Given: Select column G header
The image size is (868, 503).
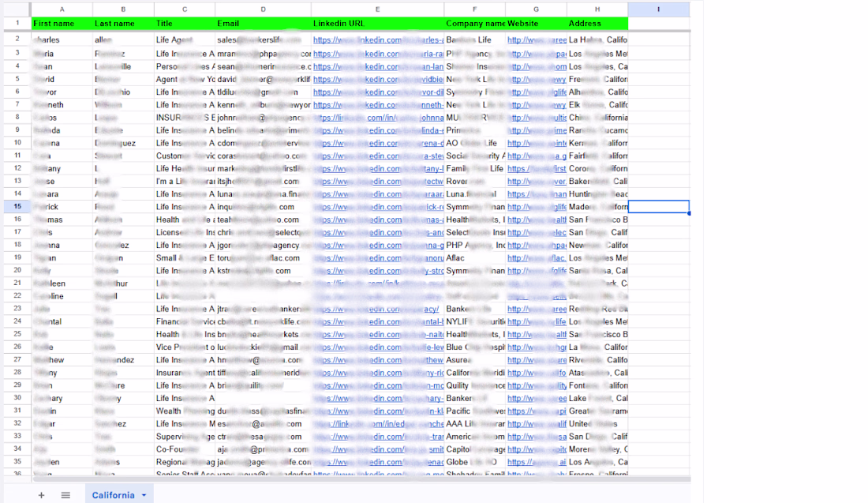Looking at the screenshot, I should coord(536,9).
